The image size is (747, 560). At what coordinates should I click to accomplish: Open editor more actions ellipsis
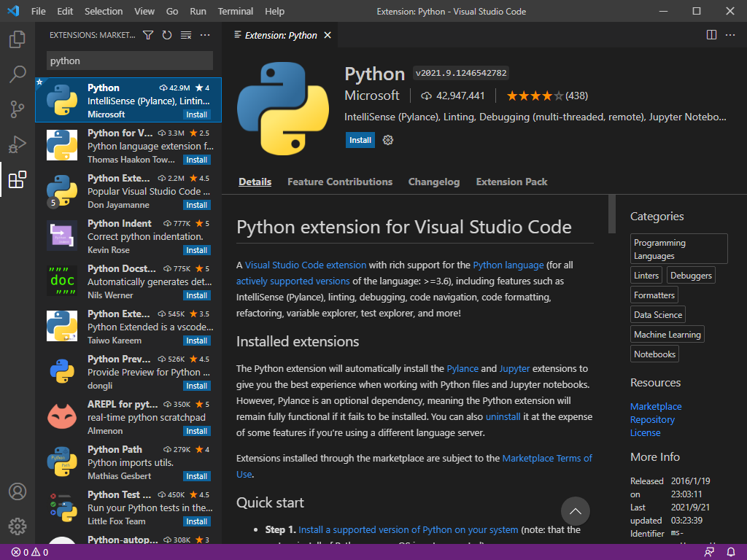[729, 35]
